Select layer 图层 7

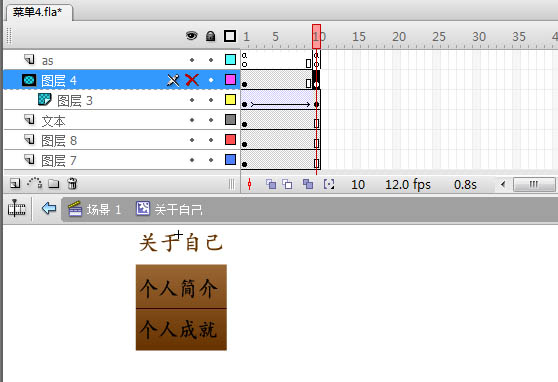click(59, 161)
